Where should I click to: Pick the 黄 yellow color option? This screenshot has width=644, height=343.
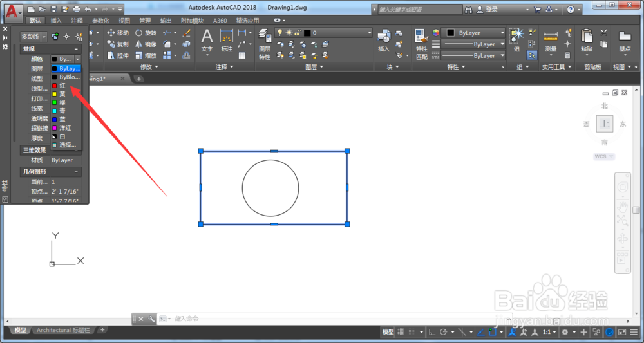[66, 94]
